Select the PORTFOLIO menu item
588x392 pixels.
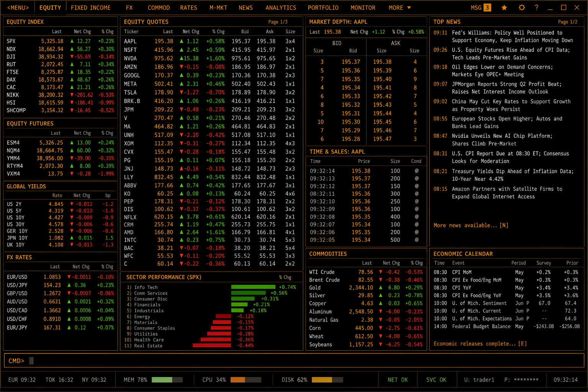323,8
